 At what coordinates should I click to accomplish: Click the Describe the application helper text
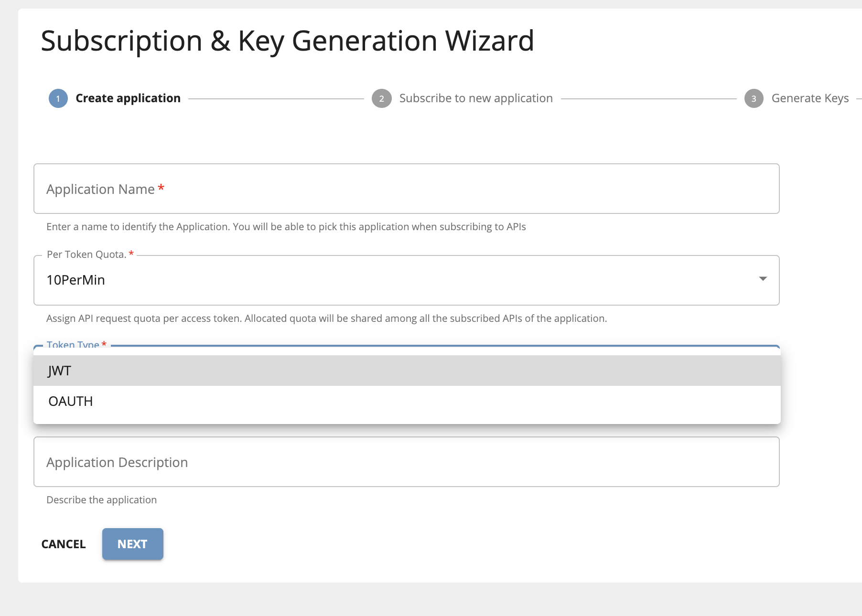(101, 500)
